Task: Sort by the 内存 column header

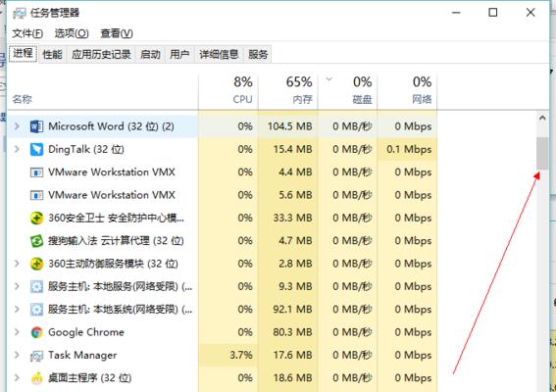Action: click(x=288, y=91)
